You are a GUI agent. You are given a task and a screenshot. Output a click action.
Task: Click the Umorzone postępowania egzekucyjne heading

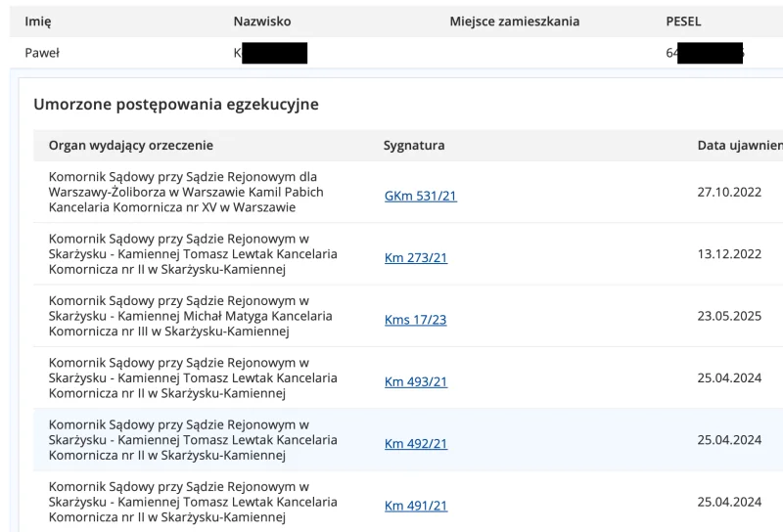[x=176, y=104]
